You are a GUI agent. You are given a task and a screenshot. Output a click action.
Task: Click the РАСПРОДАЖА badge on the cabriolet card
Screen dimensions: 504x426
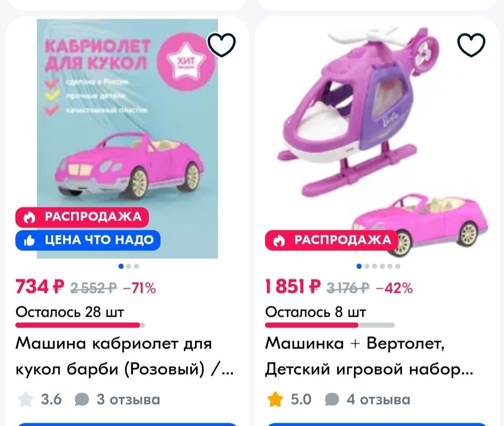pyautogui.click(x=82, y=216)
